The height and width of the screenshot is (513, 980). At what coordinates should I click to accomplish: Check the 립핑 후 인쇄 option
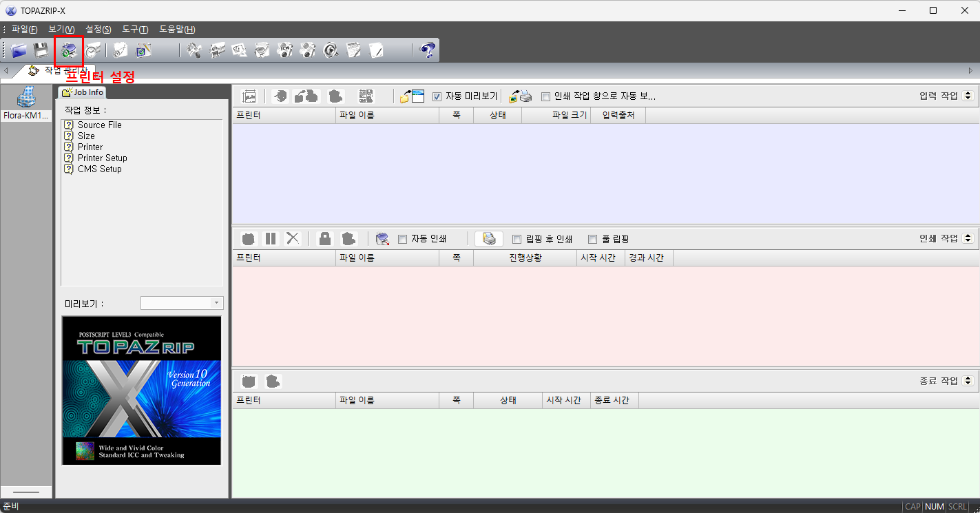[517, 239]
